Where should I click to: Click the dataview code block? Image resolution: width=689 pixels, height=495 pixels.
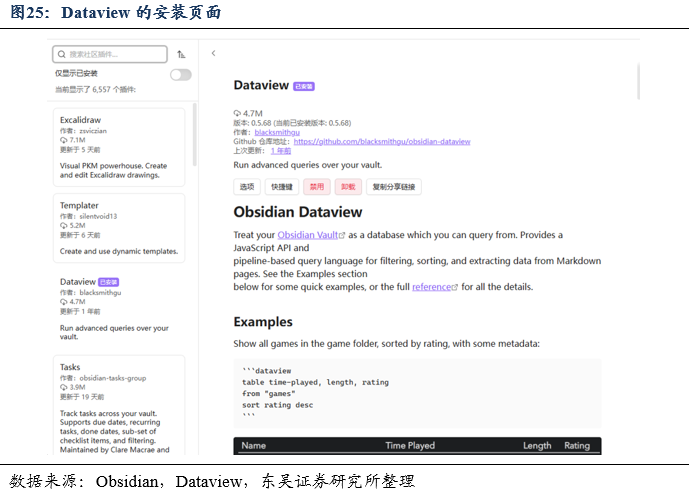(x=417, y=393)
